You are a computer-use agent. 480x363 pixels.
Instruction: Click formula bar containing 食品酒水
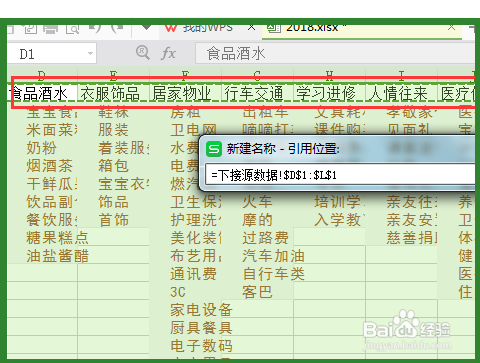(335, 53)
